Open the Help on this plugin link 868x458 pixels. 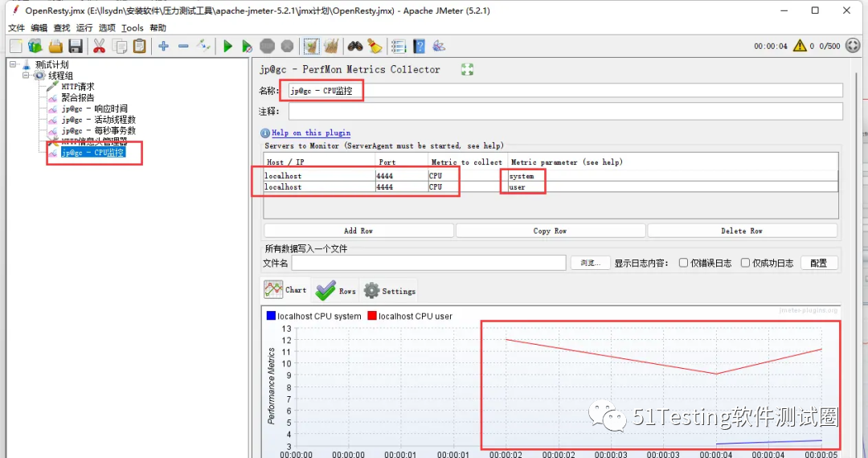pyautogui.click(x=310, y=133)
